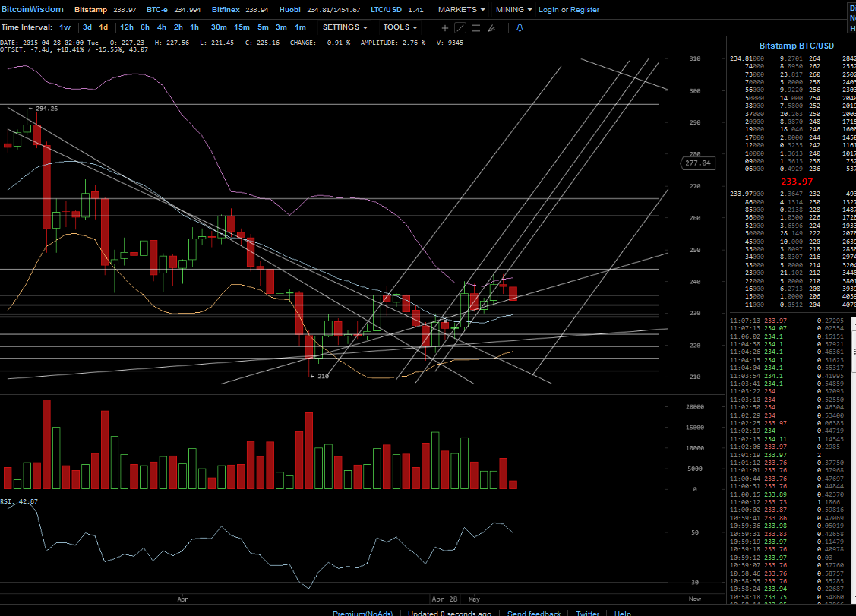Select ask row with amount 18.046
The height and width of the screenshot is (616, 856).
pyautogui.click(x=791, y=129)
